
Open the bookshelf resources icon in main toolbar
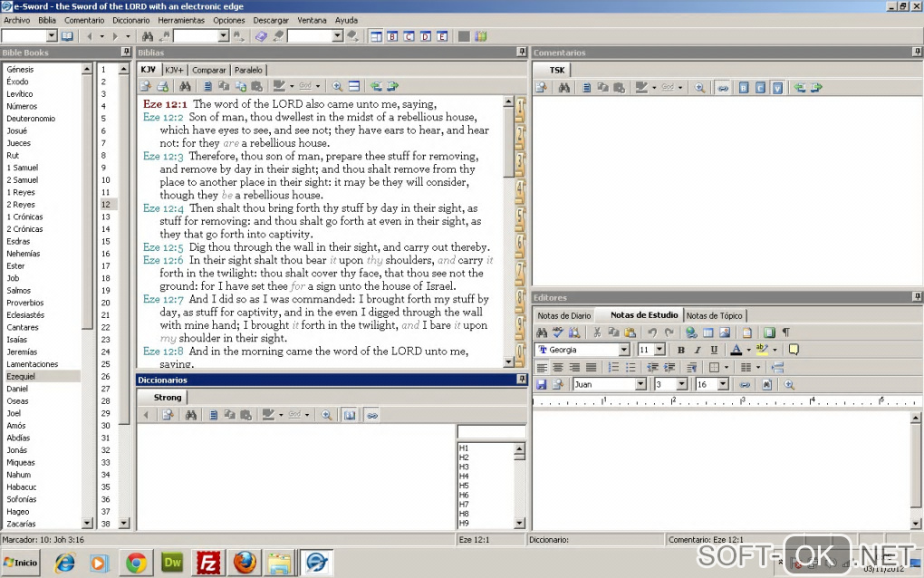(x=481, y=36)
